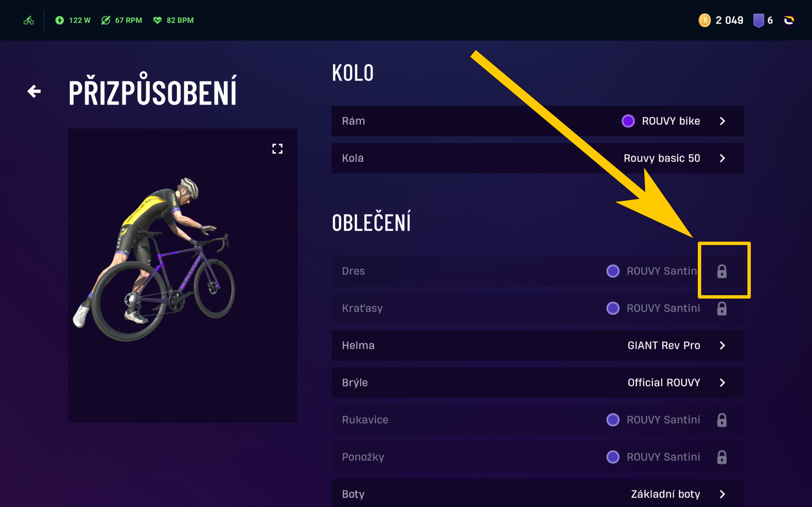The height and width of the screenshot is (507, 812).
Task: Click the lock icon on Rukavice row
Action: pyautogui.click(x=722, y=420)
